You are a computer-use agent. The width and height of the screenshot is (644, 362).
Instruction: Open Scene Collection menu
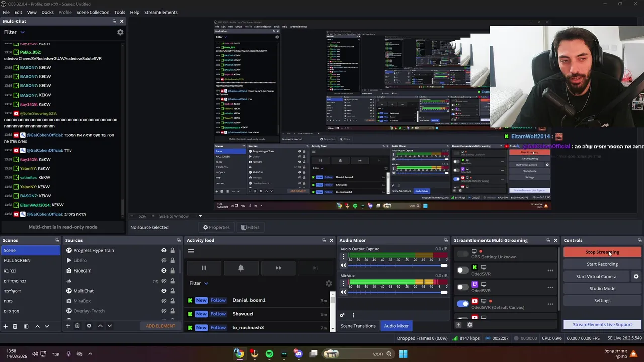coord(93,12)
